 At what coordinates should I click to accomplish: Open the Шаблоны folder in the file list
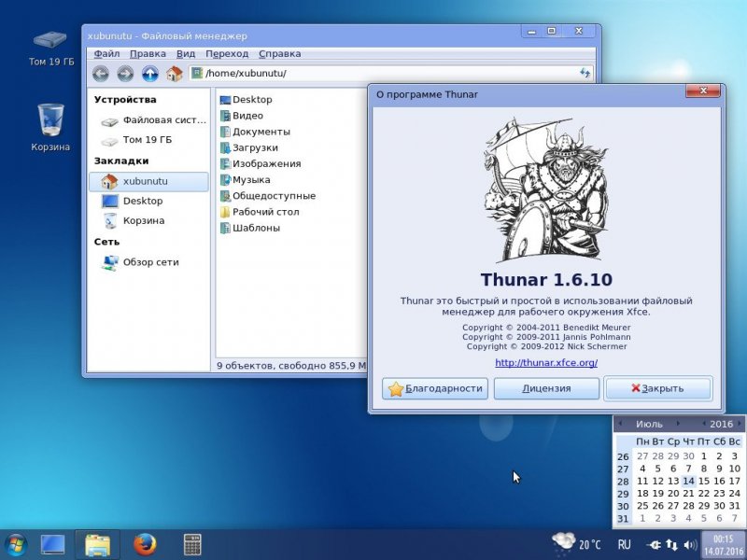click(249, 228)
